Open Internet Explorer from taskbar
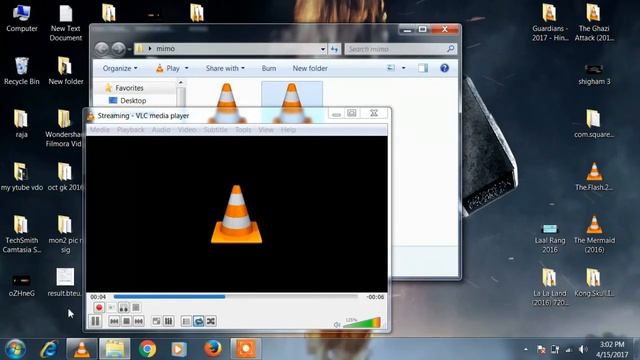The height and width of the screenshot is (360, 640). click(x=49, y=349)
